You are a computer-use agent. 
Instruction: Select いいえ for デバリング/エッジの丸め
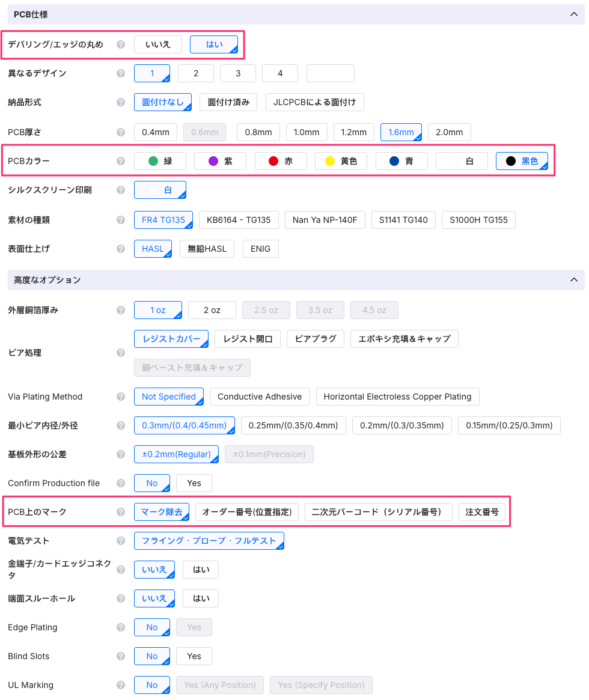(158, 44)
